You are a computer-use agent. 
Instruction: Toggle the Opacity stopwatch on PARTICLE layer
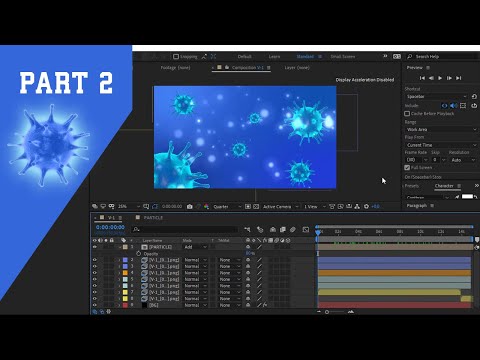(138, 254)
